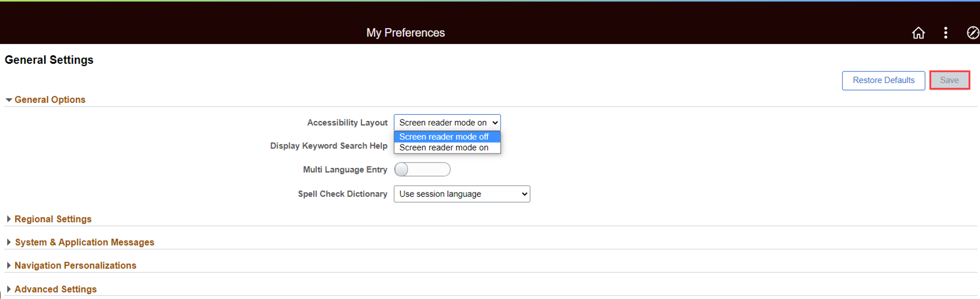Click the Restore Defaults button

883,81
